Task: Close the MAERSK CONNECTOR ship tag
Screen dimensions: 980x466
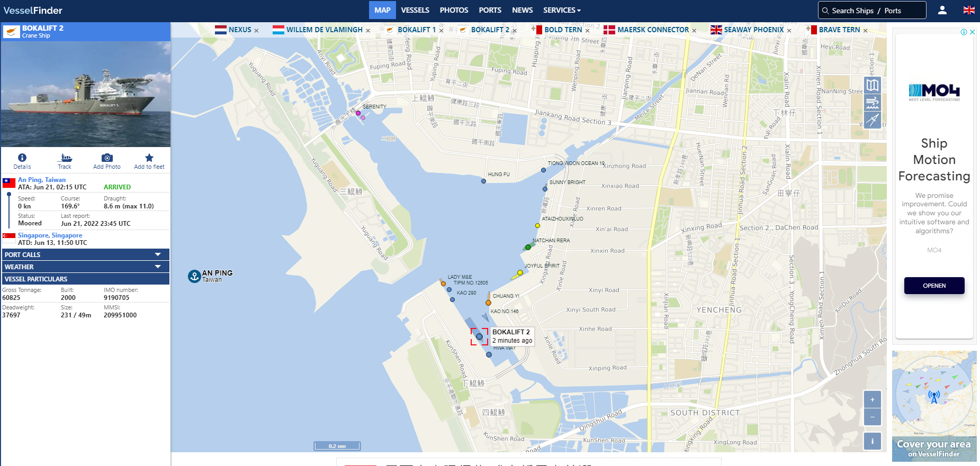Action: [x=694, y=31]
